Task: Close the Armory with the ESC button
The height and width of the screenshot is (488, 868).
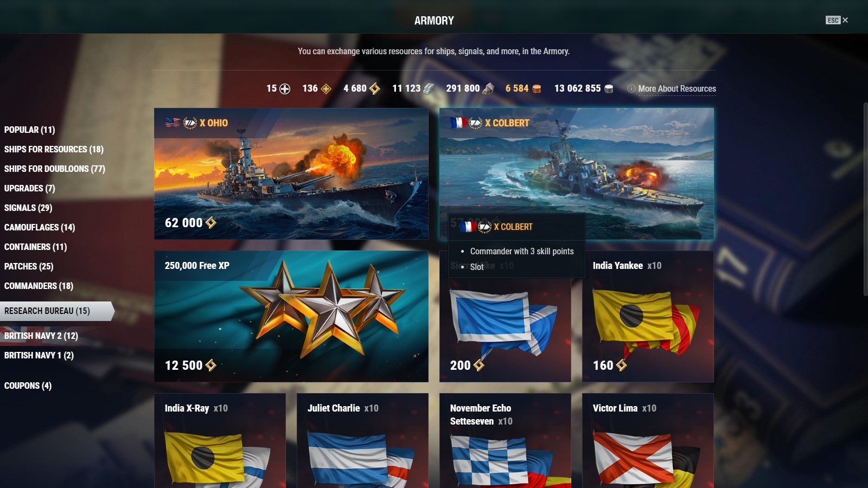Action: pos(837,20)
